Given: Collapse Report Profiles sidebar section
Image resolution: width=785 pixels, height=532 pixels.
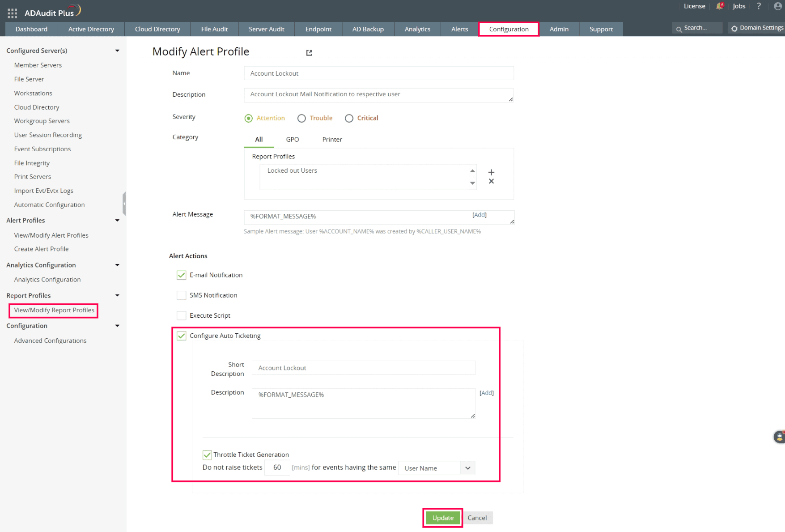Looking at the screenshot, I should pos(117,295).
